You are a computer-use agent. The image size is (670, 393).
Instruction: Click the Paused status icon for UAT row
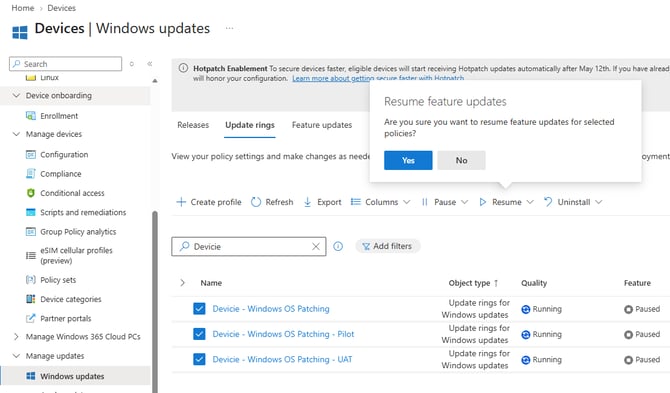tap(628, 360)
